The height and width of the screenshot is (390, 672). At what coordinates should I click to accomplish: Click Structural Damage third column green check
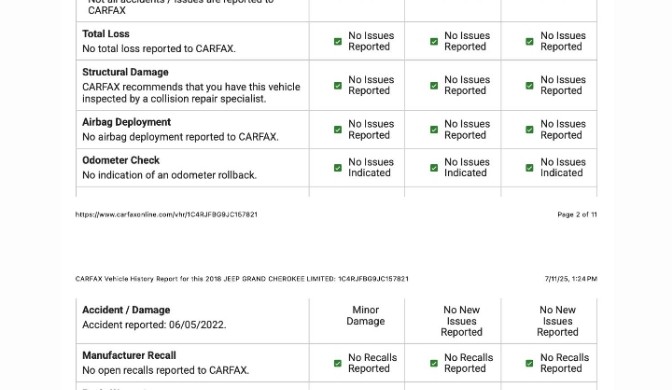(530, 86)
